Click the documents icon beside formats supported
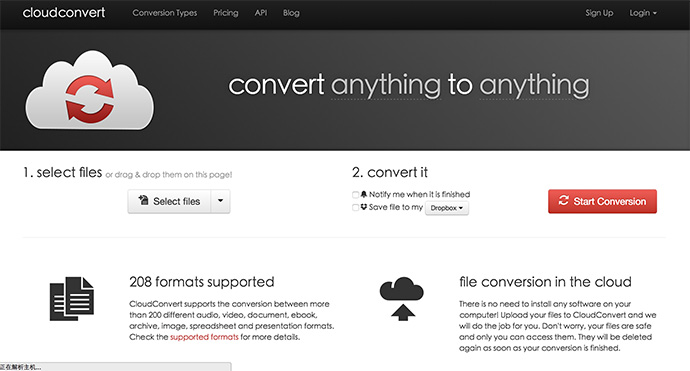690x371 pixels. pos(72,299)
